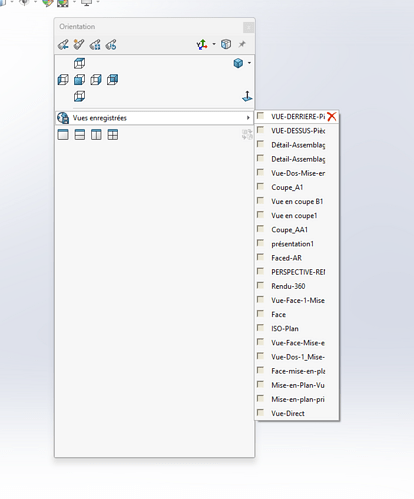Choose the two horizontal viewports layout

(x=80, y=135)
